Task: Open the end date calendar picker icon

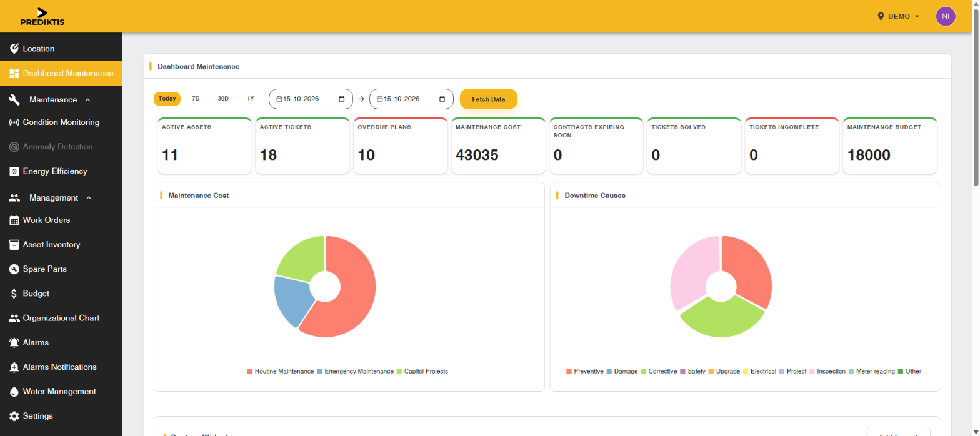Action: (442, 99)
